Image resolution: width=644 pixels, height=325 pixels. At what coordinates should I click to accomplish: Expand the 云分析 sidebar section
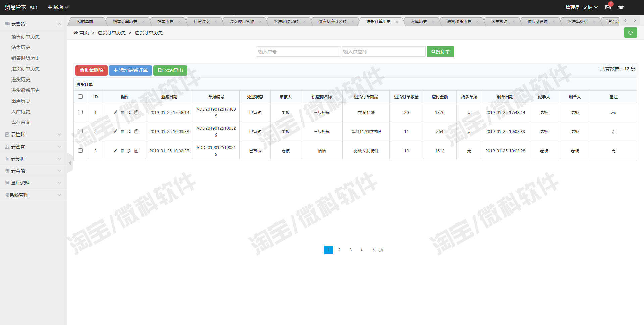[x=34, y=159]
